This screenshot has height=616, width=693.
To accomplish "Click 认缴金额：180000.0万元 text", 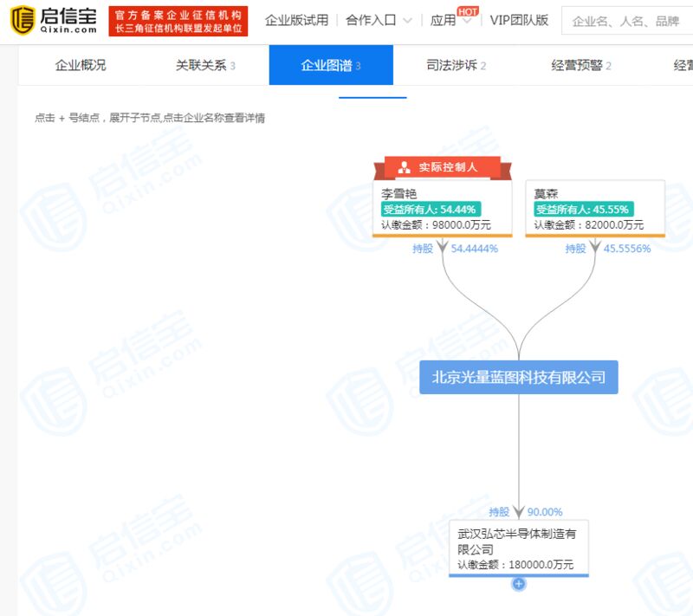I will pos(515,565).
